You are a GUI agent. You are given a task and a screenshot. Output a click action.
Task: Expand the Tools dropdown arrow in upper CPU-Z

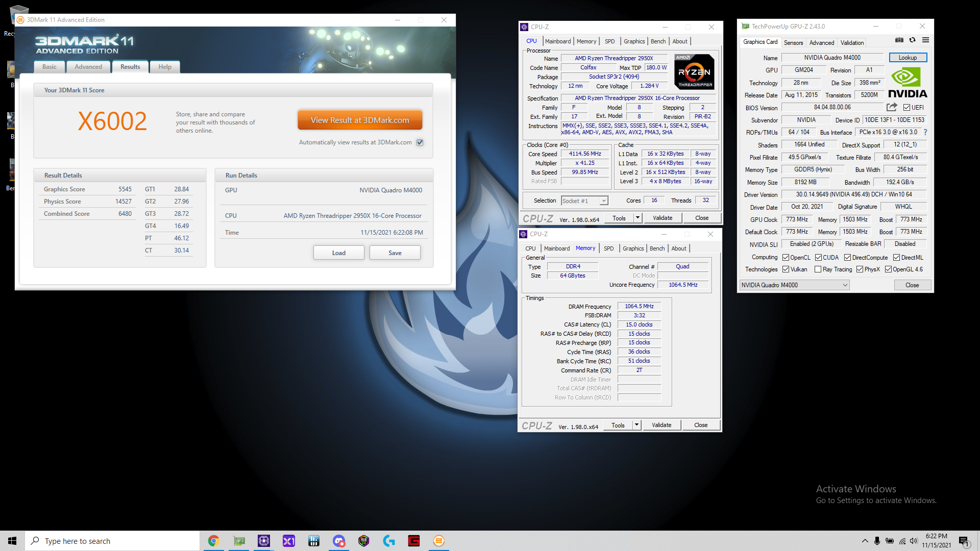coord(638,218)
